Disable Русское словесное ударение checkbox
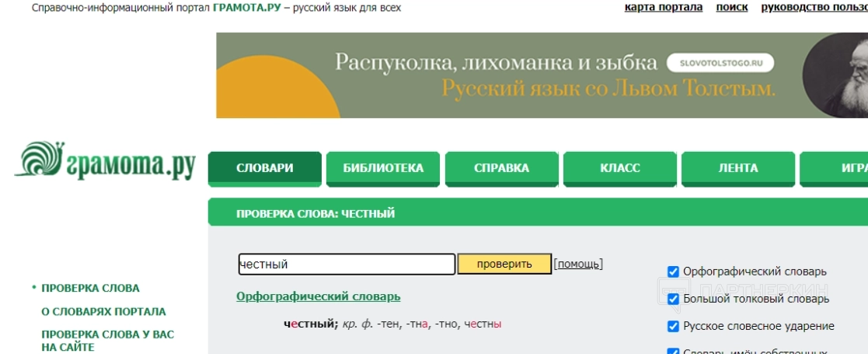 [x=673, y=326]
